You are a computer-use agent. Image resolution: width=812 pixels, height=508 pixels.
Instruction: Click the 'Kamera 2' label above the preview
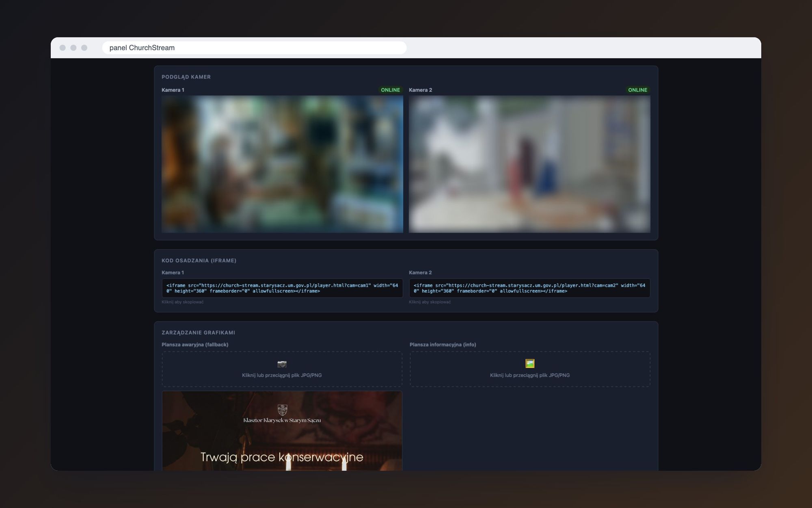[420, 90]
